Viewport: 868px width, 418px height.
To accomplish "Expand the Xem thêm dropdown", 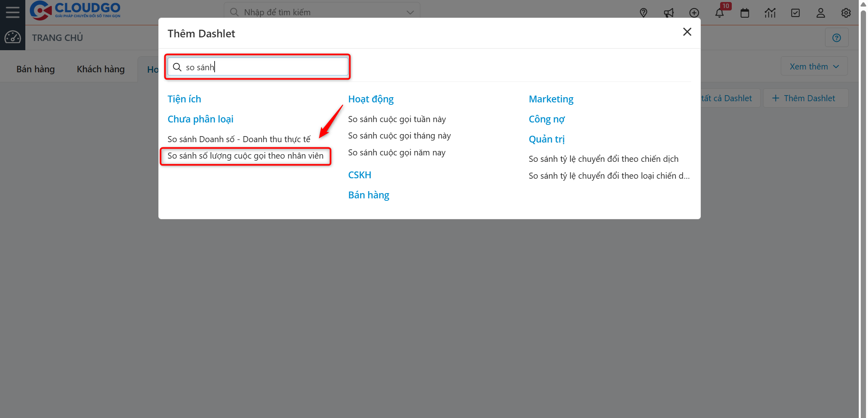I will (814, 66).
